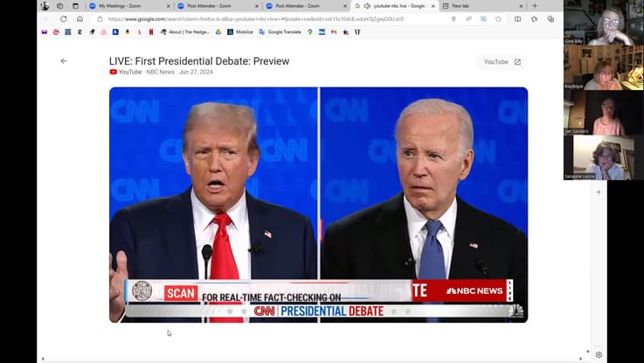Reload the page with the refresh icon
The height and width of the screenshot is (363, 644).
coord(63,19)
